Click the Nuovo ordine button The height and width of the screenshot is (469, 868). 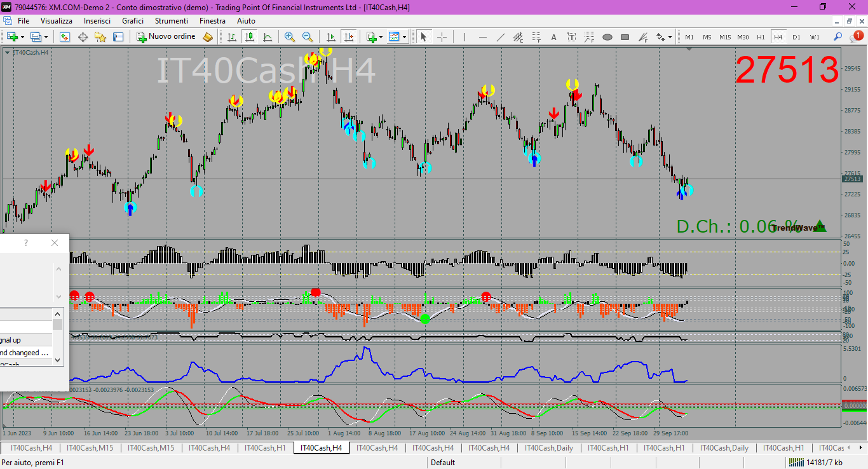[166, 37]
